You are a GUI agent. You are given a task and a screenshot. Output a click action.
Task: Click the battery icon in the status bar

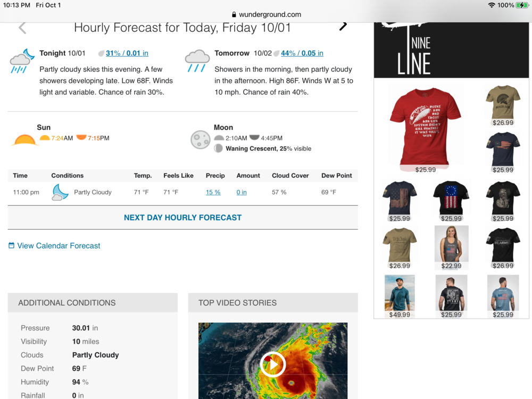pyautogui.click(x=522, y=5)
